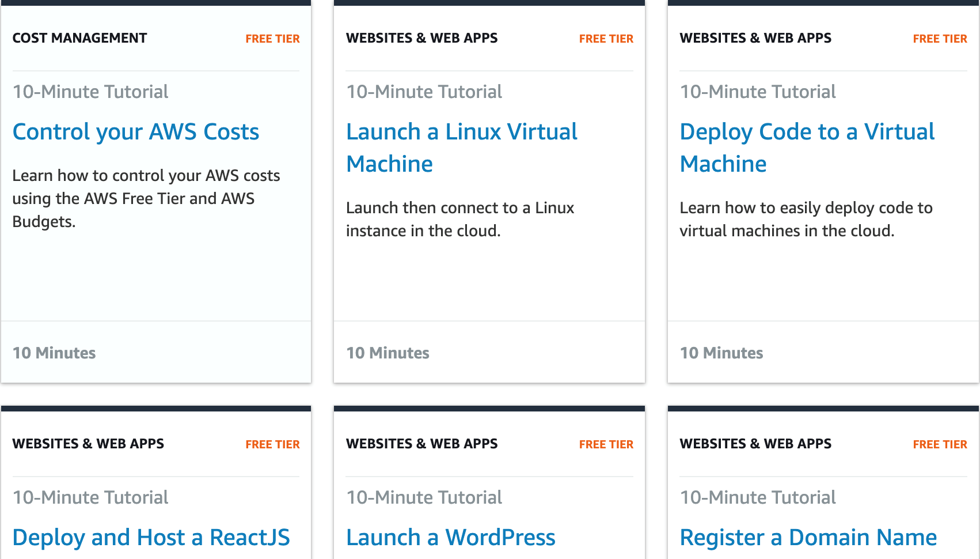Click FREE TIER badge on Deploy Code card
Screen dimensions: 980x559
940,39
